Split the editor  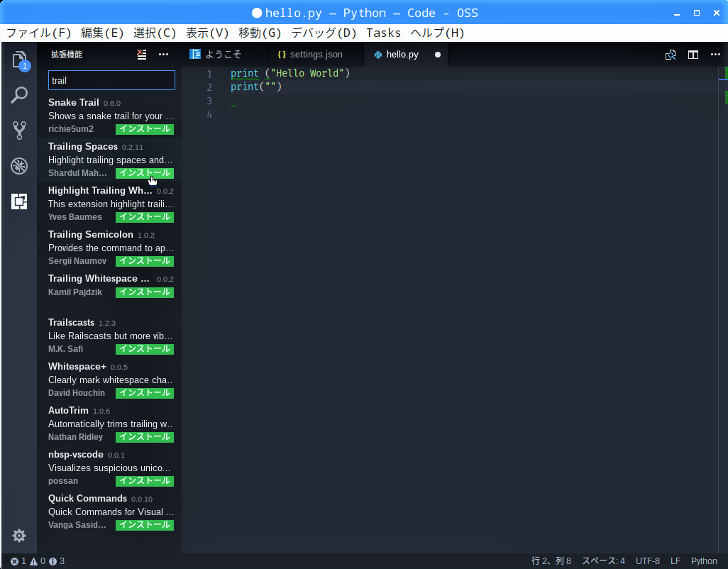[693, 55]
